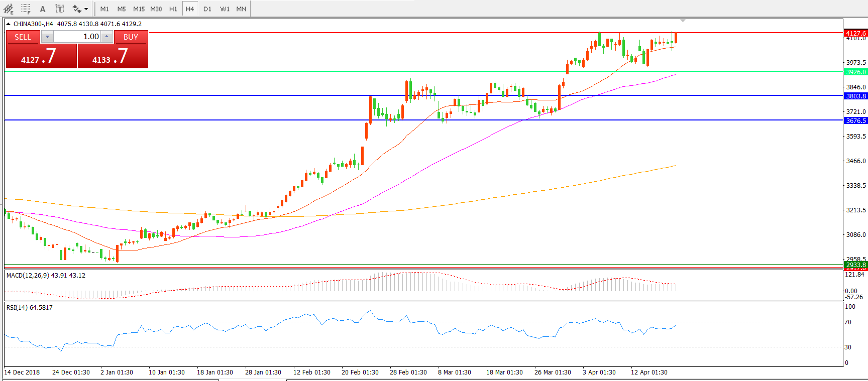The width and height of the screenshot is (868, 381).
Task: Click the blue 3803.8 price level label
Action: pos(856,96)
